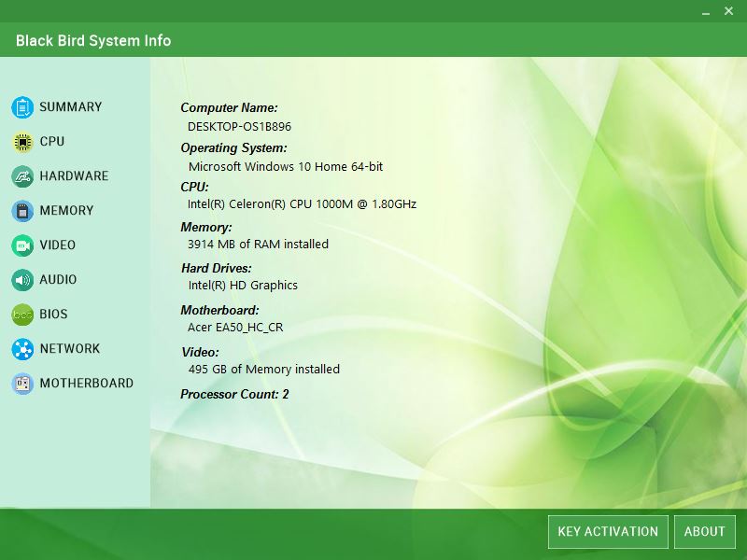This screenshot has height=560, width=747.
Task: Click the KEY ACTIVATION button
Action: tap(607, 531)
